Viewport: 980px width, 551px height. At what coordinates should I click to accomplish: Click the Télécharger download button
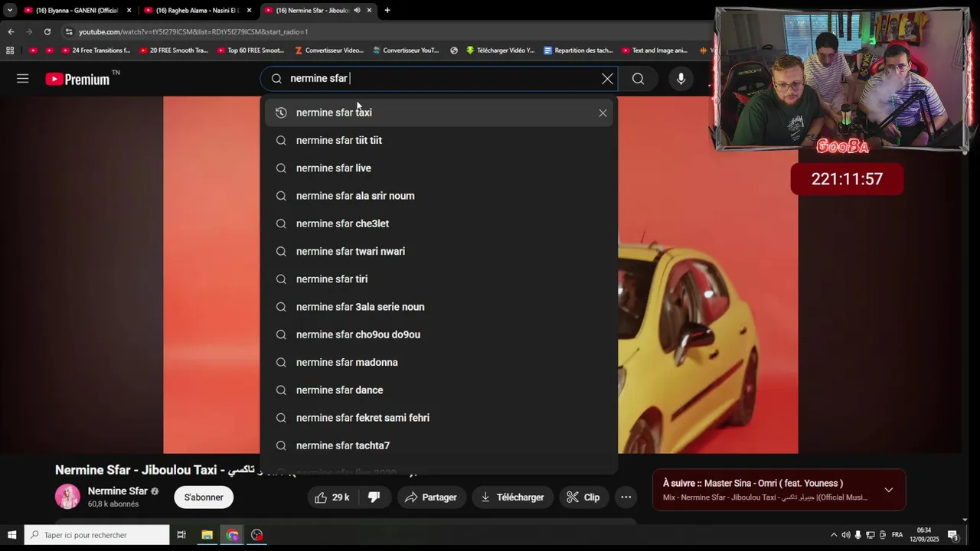point(512,497)
